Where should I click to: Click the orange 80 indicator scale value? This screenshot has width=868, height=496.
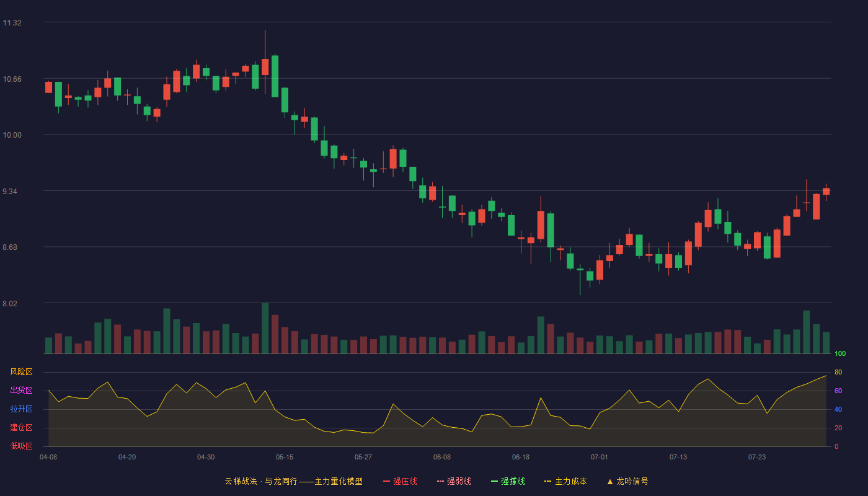(838, 372)
